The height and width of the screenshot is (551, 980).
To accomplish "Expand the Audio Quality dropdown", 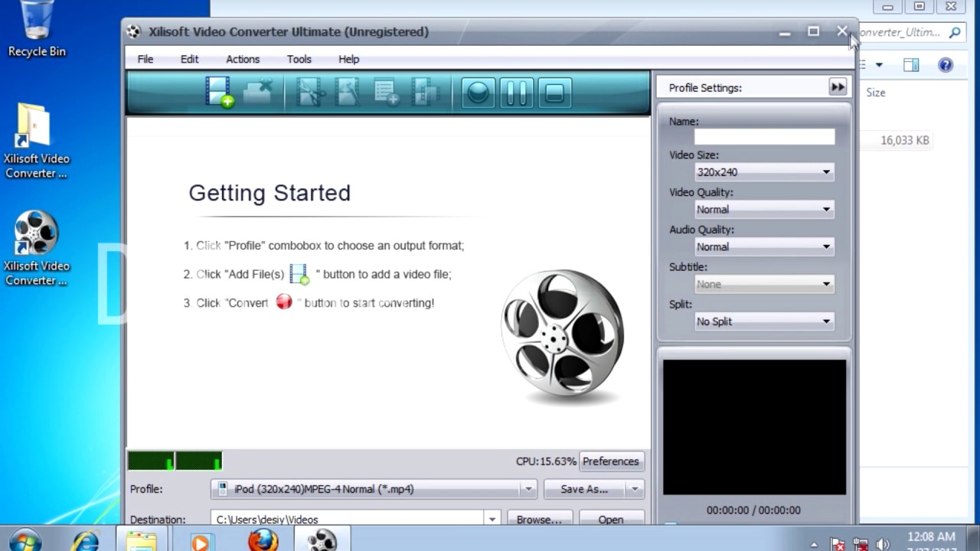I will [826, 247].
